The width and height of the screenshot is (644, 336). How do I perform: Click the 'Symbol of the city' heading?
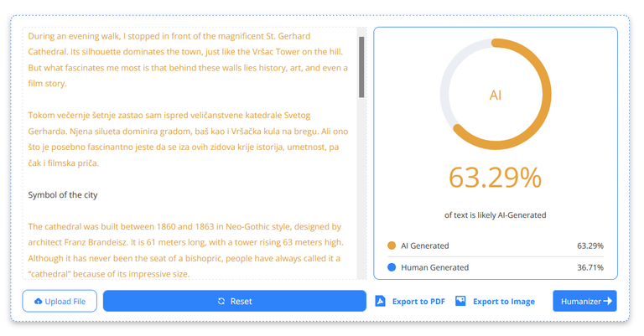pos(63,195)
